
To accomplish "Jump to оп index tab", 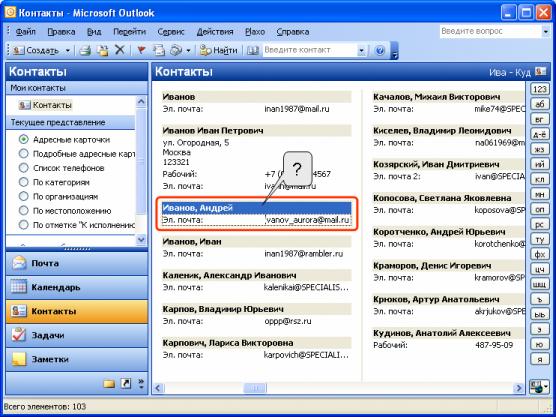I will coord(540,209).
